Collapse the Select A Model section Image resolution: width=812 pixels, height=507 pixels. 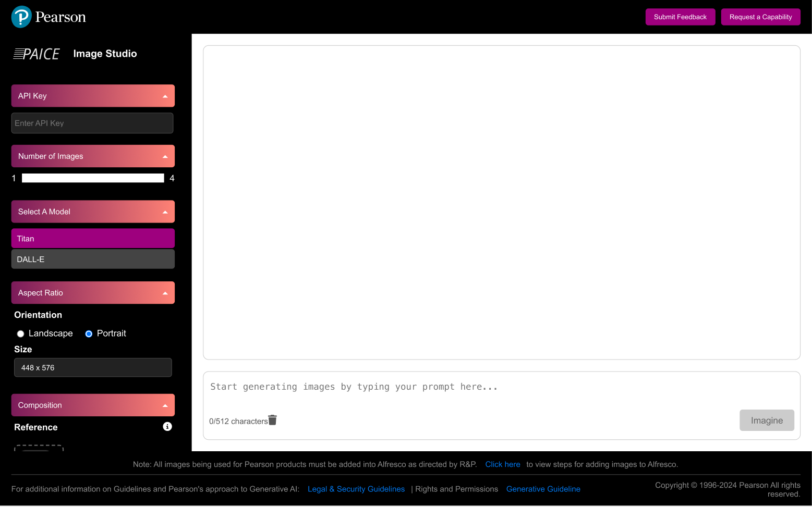coord(93,212)
